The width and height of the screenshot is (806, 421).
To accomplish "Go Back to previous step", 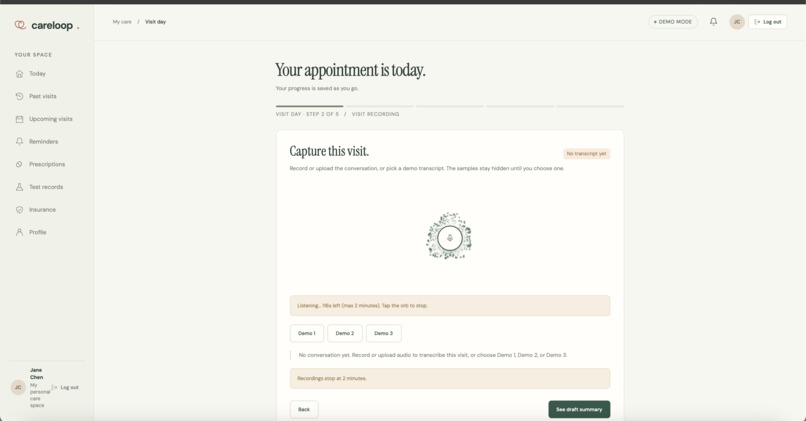I will (304, 409).
